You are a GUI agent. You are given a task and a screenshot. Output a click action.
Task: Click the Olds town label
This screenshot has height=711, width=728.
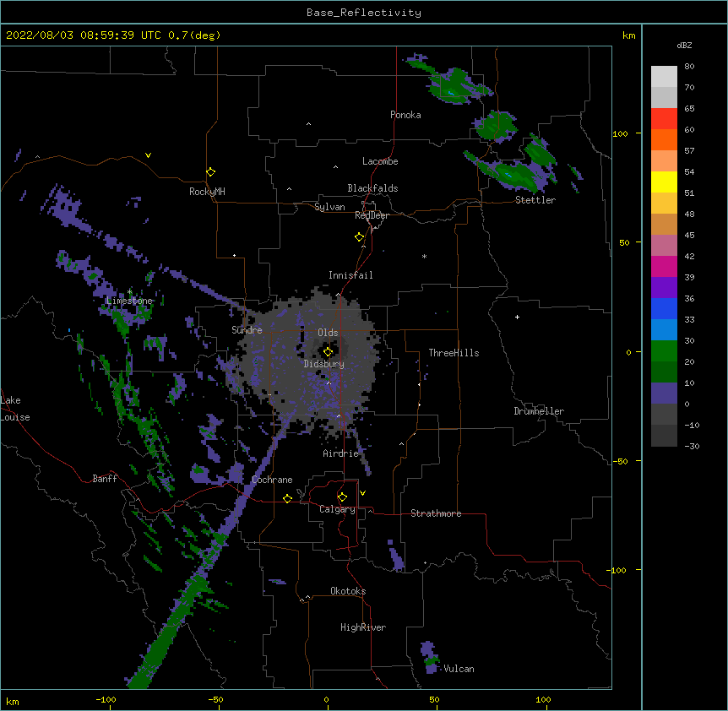click(328, 333)
